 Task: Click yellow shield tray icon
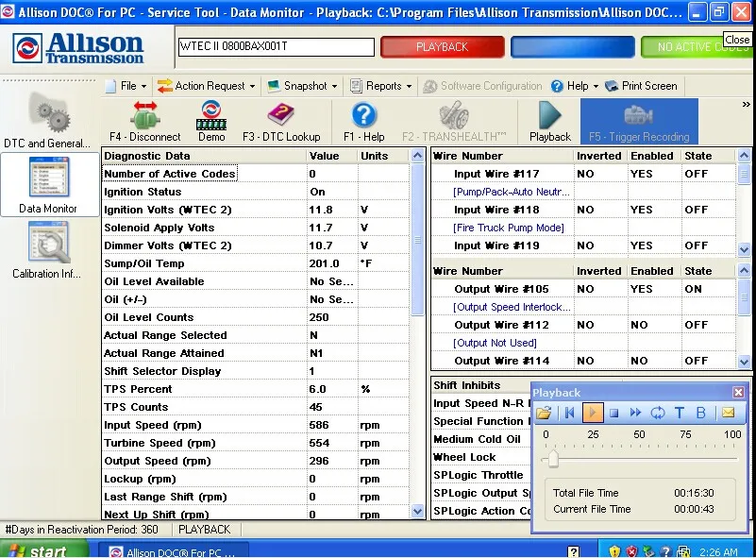pos(614,551)
